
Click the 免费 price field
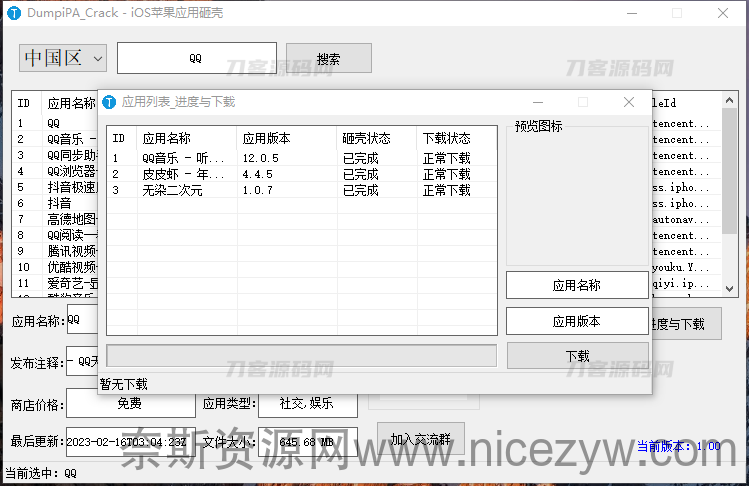click(x=130, y=404)
